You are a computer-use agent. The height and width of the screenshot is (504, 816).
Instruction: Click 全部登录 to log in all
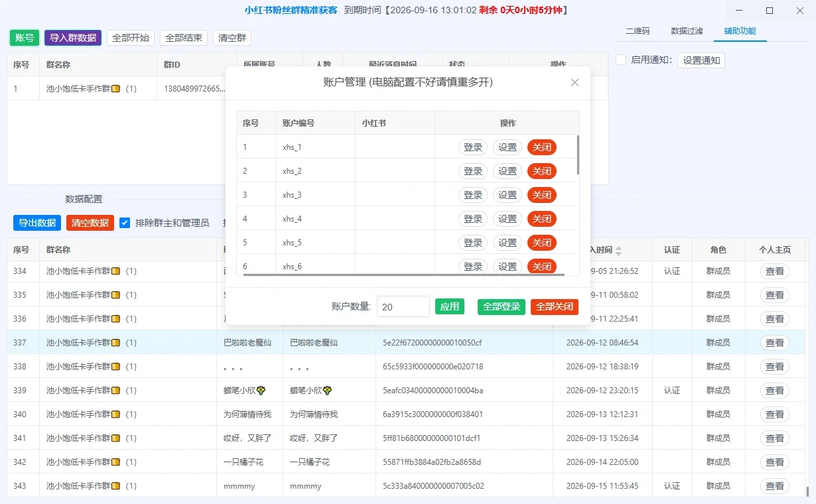tap(502, 307)
